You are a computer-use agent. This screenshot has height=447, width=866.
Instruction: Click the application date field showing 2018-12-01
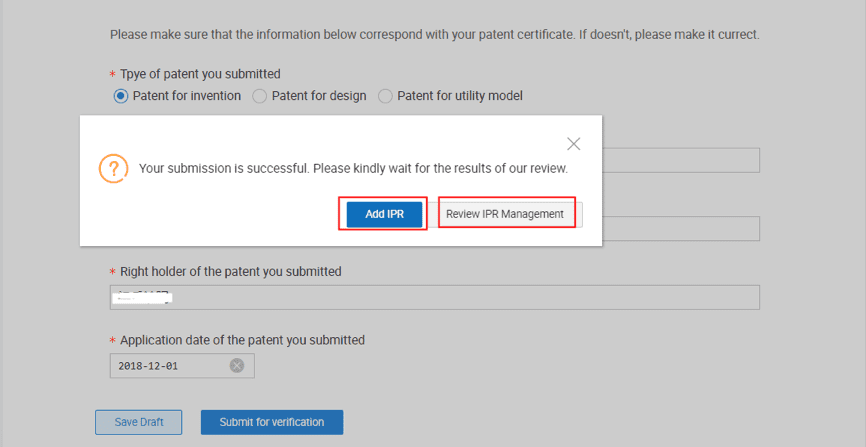coord(170,366)
